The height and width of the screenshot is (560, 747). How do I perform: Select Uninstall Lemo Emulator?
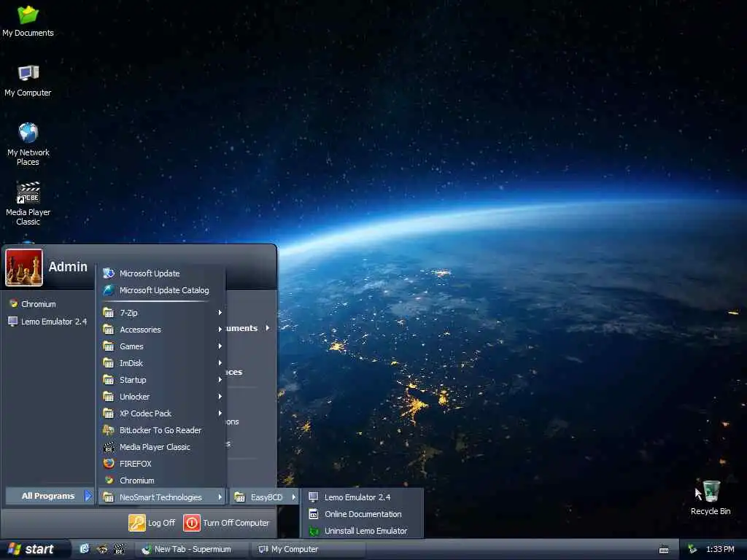(x=362, y=531)
